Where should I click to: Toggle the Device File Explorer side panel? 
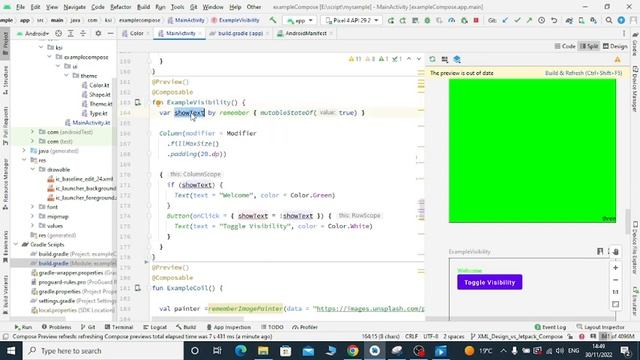click(x=635, y=248)
